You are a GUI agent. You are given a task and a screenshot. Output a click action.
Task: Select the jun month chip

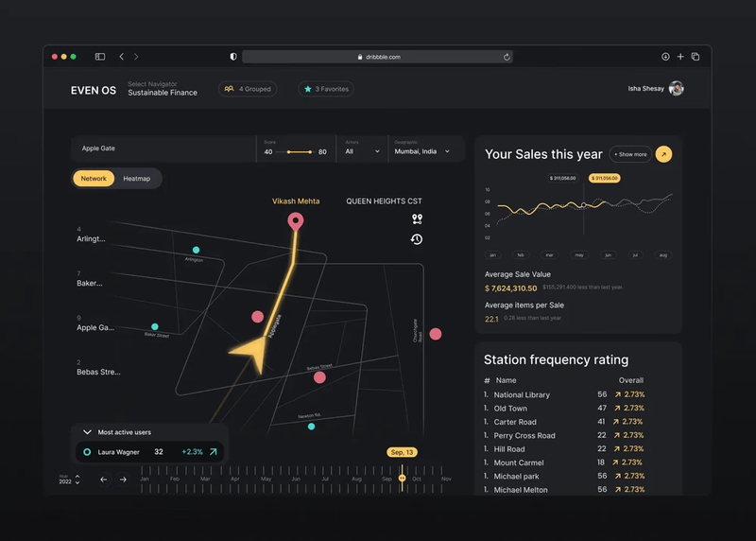coord(608,254)
